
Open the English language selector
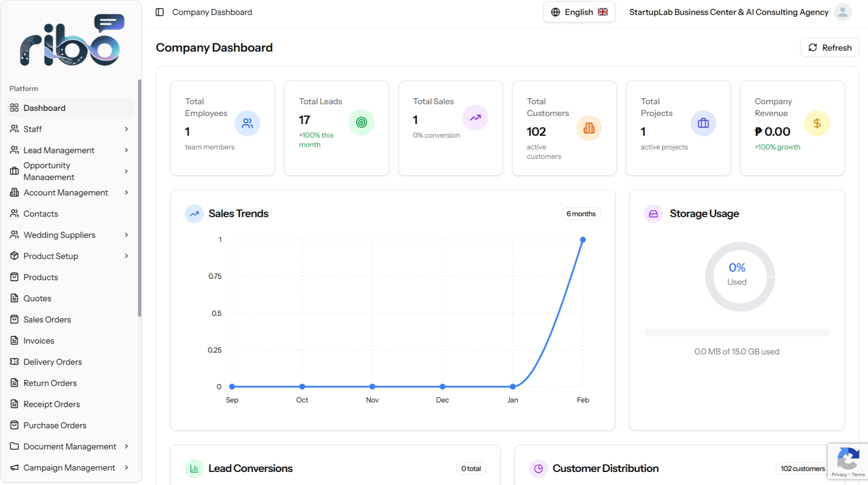click(579, 12)
